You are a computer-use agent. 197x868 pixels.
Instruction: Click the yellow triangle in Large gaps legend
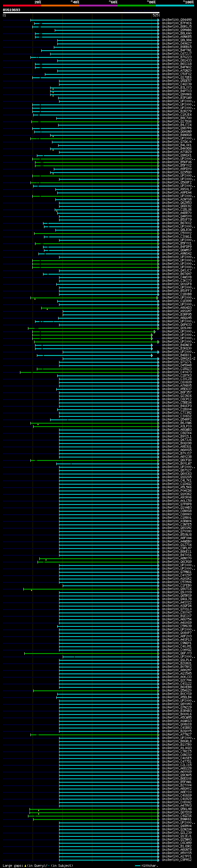tap(26, 865)
